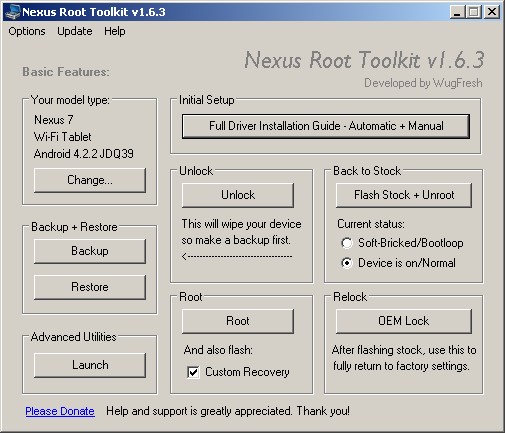The width and height of the screenshot is (505, 433).
Task: Click the Change... model type button
Action: tap(90, 180)
